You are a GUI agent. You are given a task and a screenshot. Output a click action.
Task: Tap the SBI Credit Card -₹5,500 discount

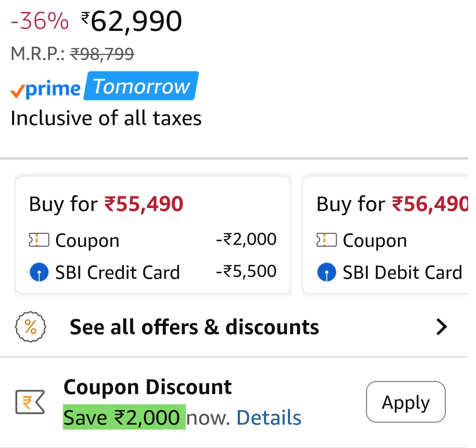pos(246,271)
